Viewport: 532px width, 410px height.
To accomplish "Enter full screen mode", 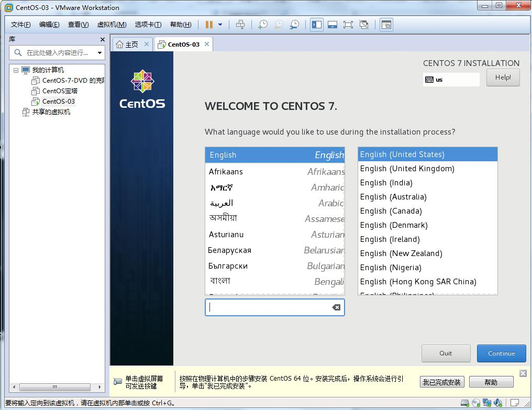I will 348,25.
